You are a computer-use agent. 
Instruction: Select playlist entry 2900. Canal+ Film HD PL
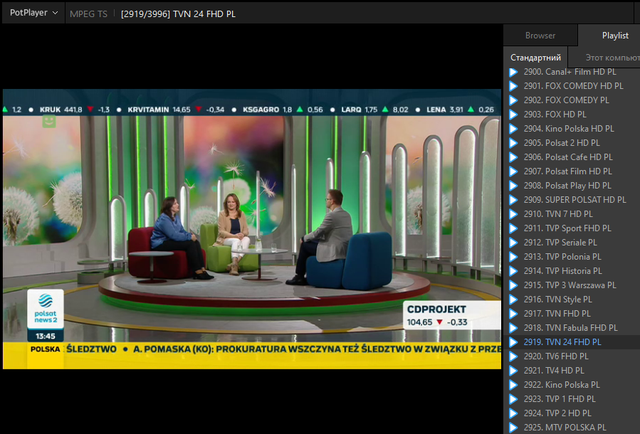[570, 72]
